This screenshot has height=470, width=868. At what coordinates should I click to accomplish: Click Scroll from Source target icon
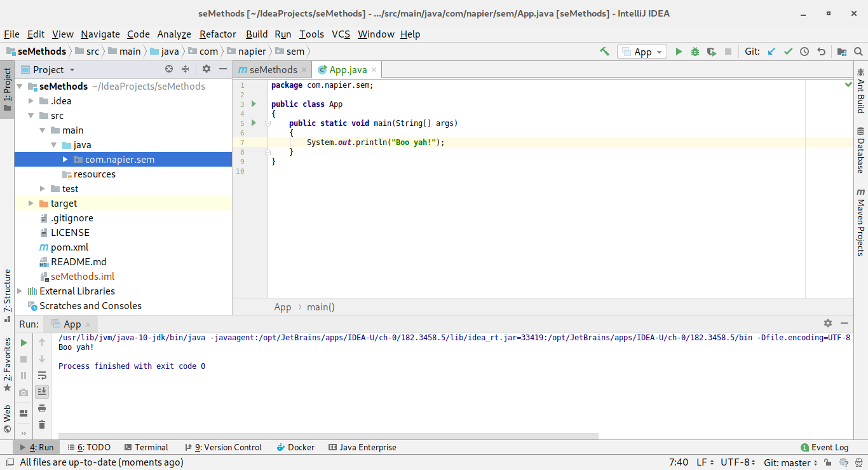coord(169,69)
